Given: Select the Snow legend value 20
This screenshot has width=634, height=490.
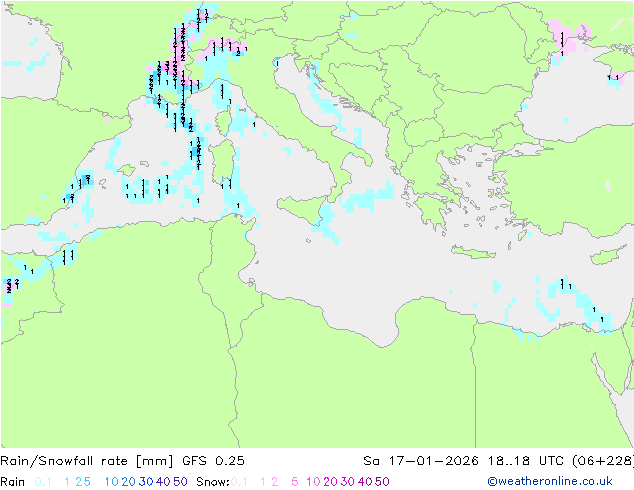Looking at the screenshot, I should pos(330,482).
